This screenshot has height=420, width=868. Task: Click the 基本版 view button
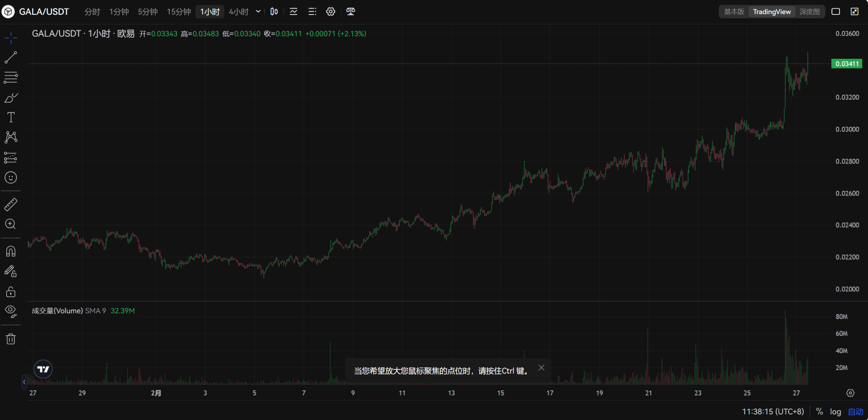tap(734, 12)
